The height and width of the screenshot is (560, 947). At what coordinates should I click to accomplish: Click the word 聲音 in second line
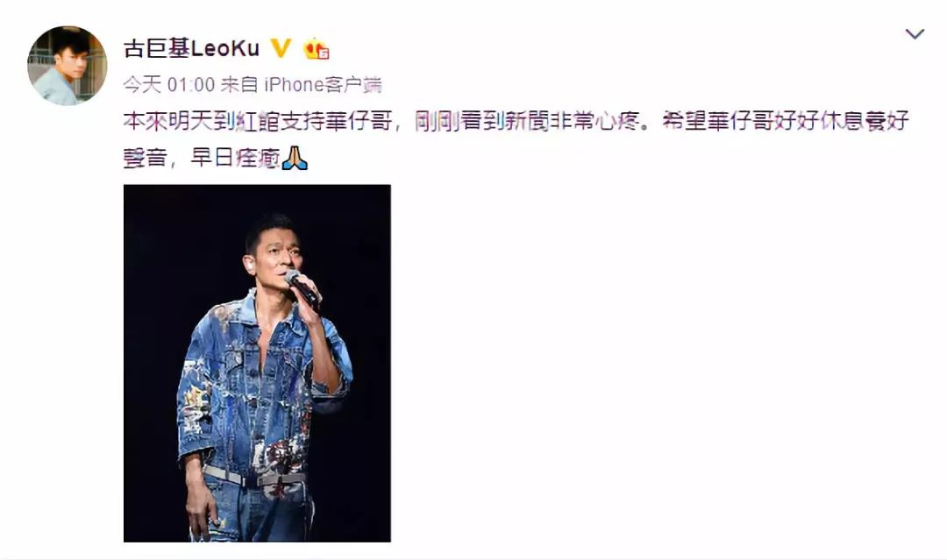coord(145,158)
